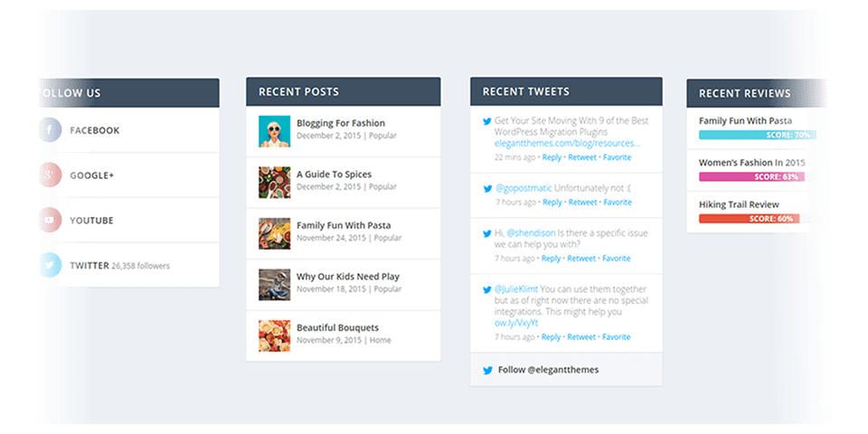Click Twitter bird beside Follow @elegantthemes
868x434 pixels.
487,370
